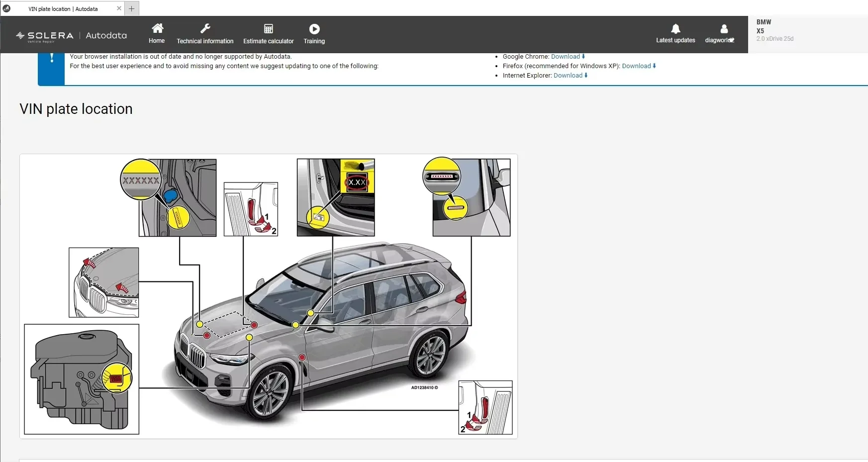
Task: Open the Estimate calculator
Action: (269, 33)
